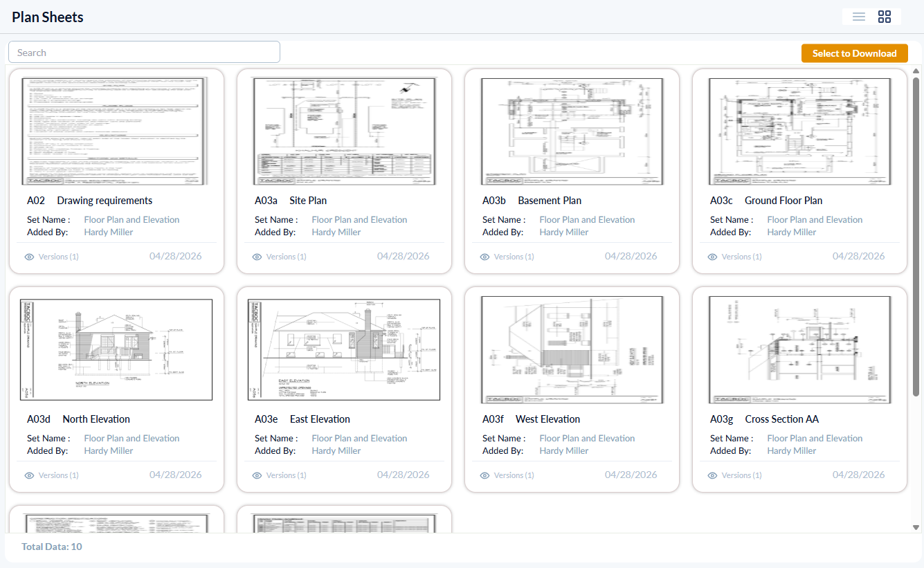Image resolution: width=924 pixels, height=568 pixels.
Task: Select the 'A02 Drawing requirements' title
Action: tap(89, 201)
